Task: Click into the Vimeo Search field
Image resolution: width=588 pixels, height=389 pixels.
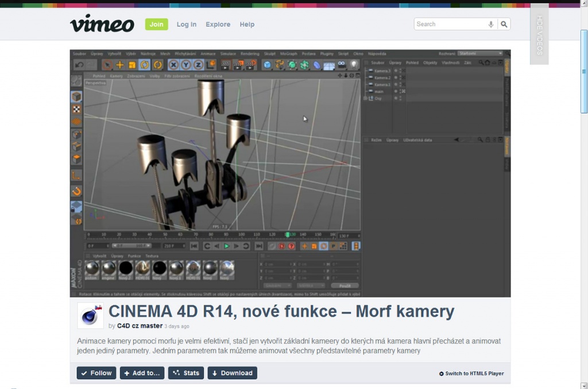Action: click(x=451, y=24)
